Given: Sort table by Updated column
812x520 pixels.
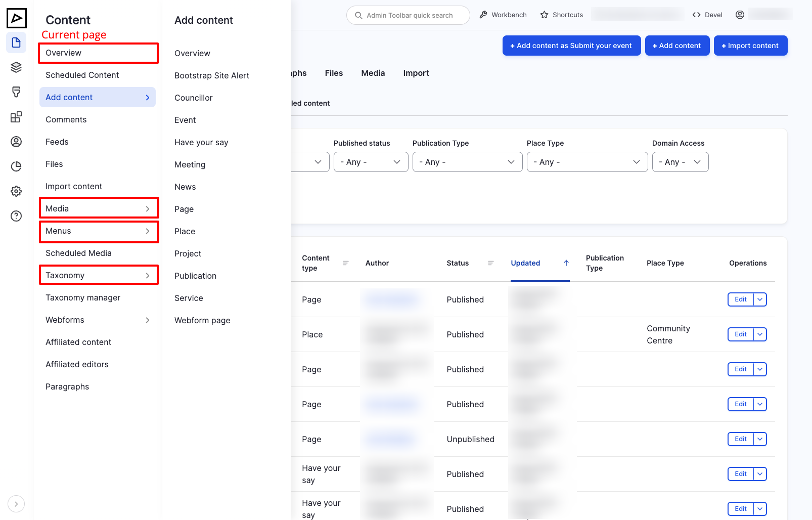Looking at the screenshot, I should [525, 263].
